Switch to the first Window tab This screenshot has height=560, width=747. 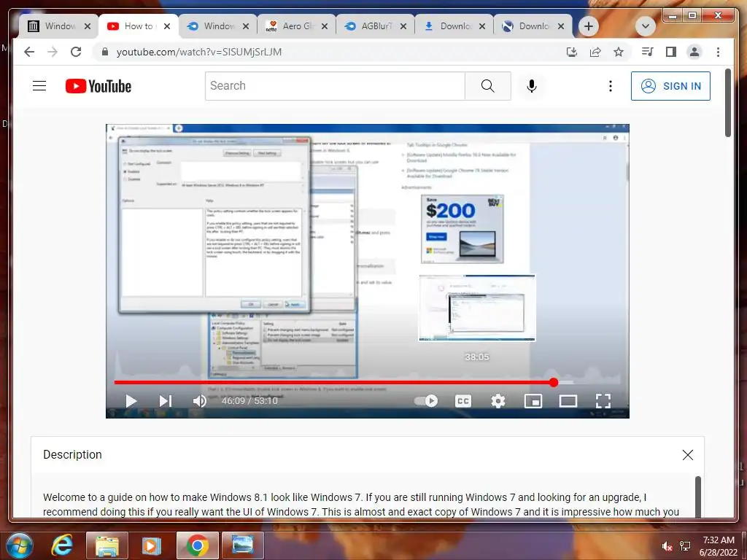pos(58,26)
